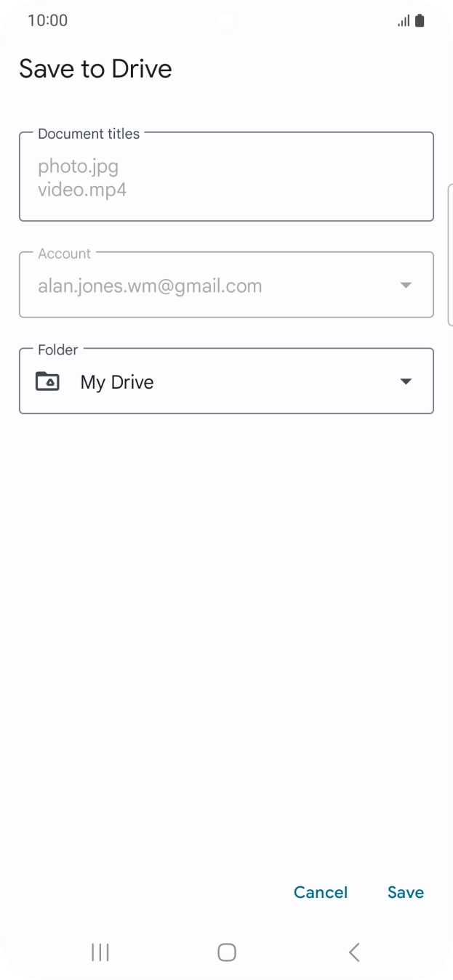Tap the video.mp4 title line
Image resolution: width=453 pixels, height=980 pixels.
82,190
